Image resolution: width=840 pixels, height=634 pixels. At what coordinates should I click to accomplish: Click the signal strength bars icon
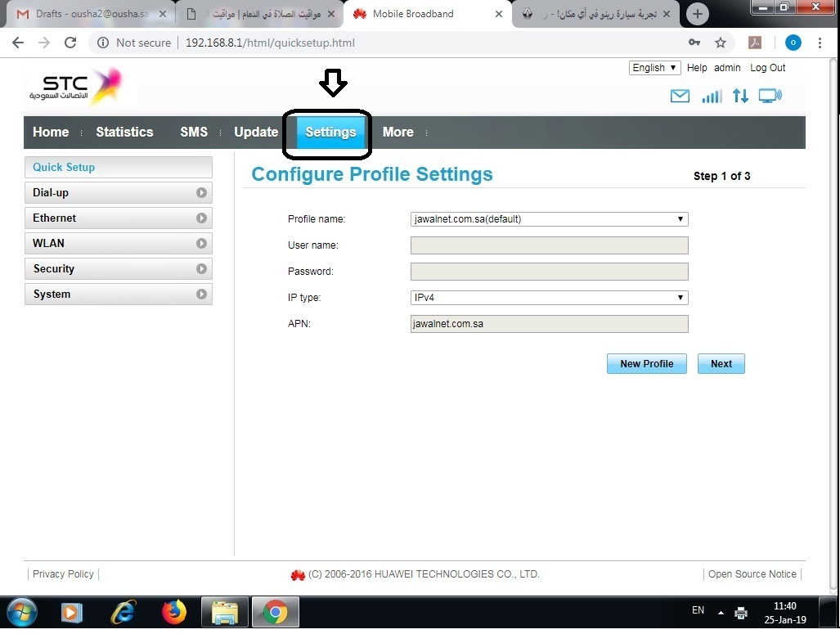pos(711,97)
